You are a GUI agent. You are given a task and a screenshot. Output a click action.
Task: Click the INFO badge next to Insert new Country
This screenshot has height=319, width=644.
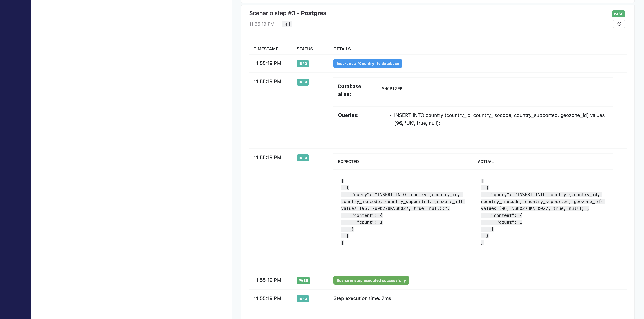coord(303,64)
